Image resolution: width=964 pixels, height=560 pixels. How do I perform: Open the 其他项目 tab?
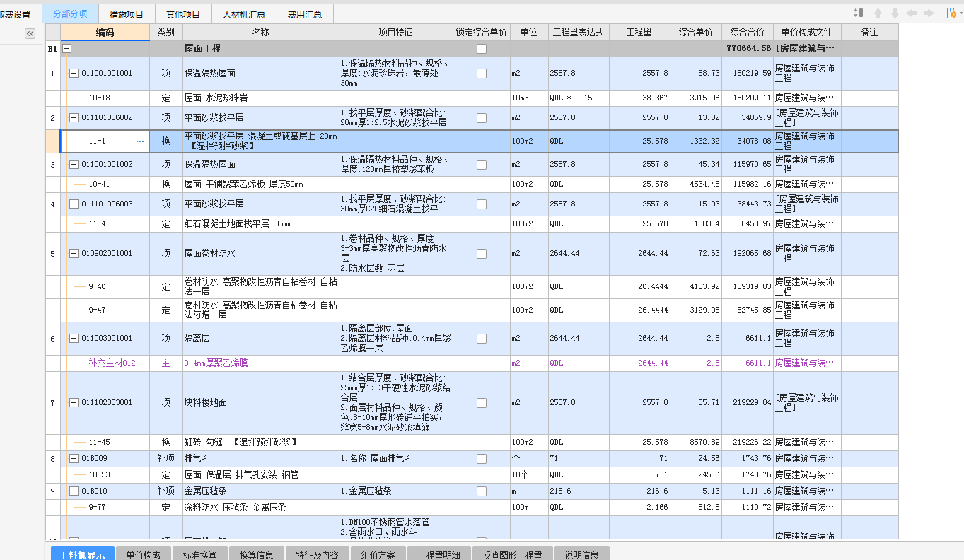(x=183, y=14)
